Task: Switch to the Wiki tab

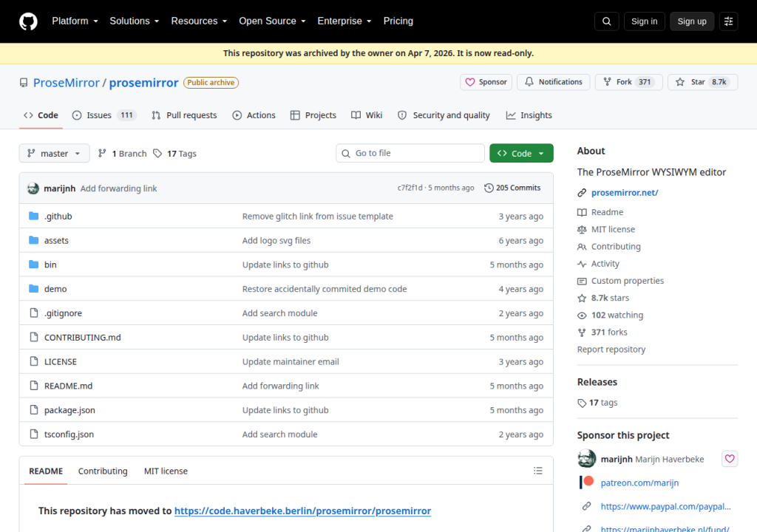Action: [x=367, y=115]
